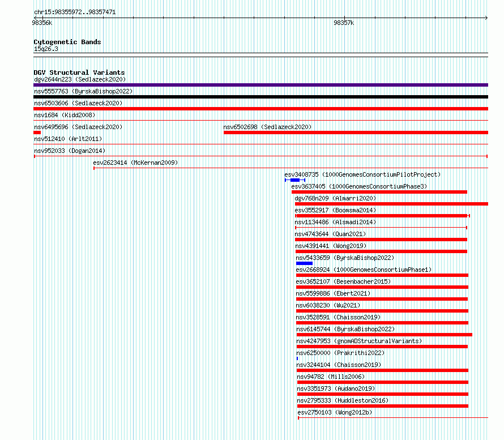Open nsv3244104 (Chaisson2019) label
Image resolution: width=504 pixels, height=440 pixels.
pyautogui.click(x=339, y=365)
